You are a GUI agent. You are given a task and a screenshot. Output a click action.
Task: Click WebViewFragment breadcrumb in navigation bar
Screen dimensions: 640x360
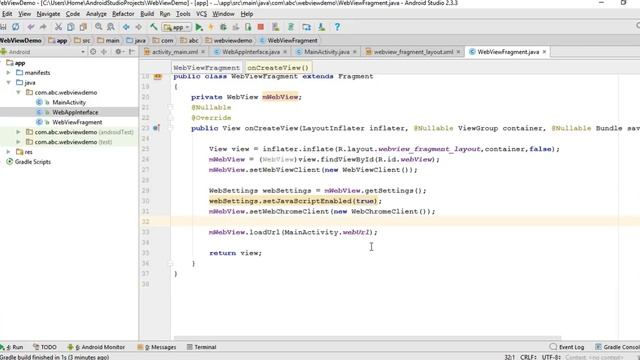tap(289, 40)
